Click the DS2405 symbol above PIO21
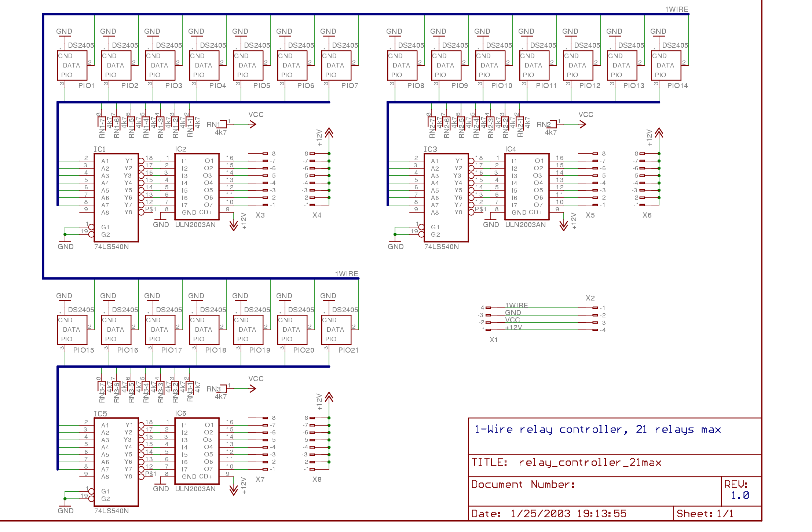Viewport: 812px width, 532px height. pos(336,329)
